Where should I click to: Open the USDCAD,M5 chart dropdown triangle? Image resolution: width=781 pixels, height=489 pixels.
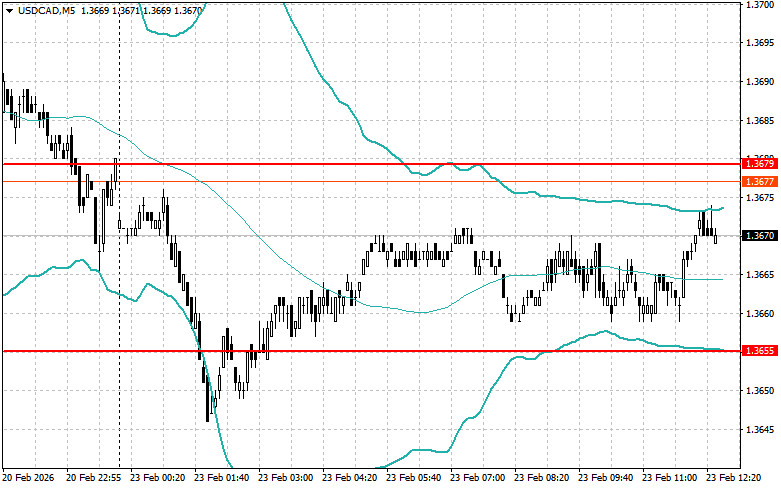pos(9,10)
